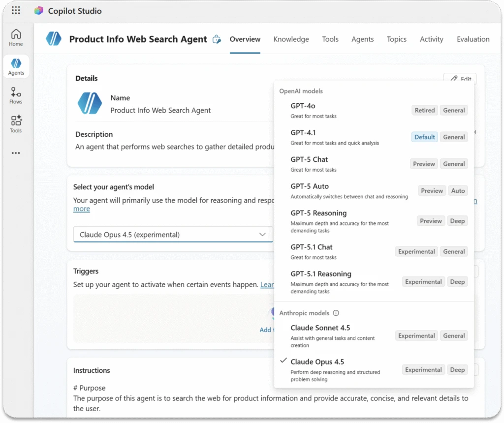Select the Claude Sonnet 4.5 model

(x=320, y=328)
